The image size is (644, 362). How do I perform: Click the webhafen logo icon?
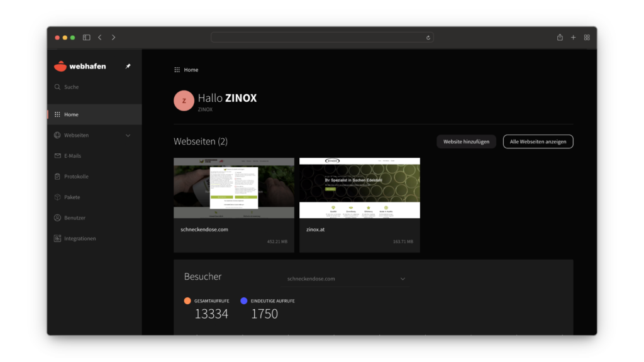60,66
